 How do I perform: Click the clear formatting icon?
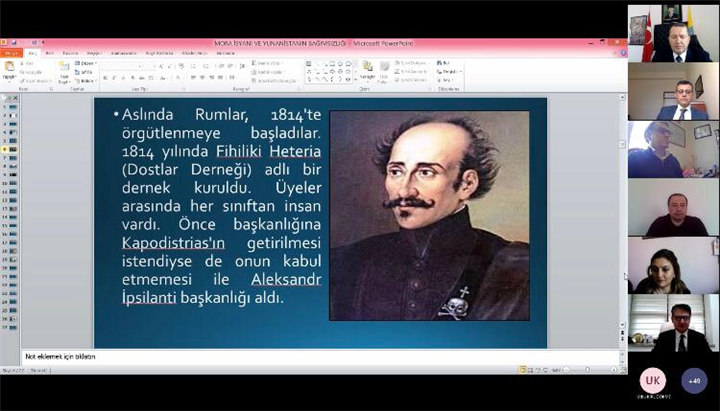pyautogui.click(x=181, y=66)
